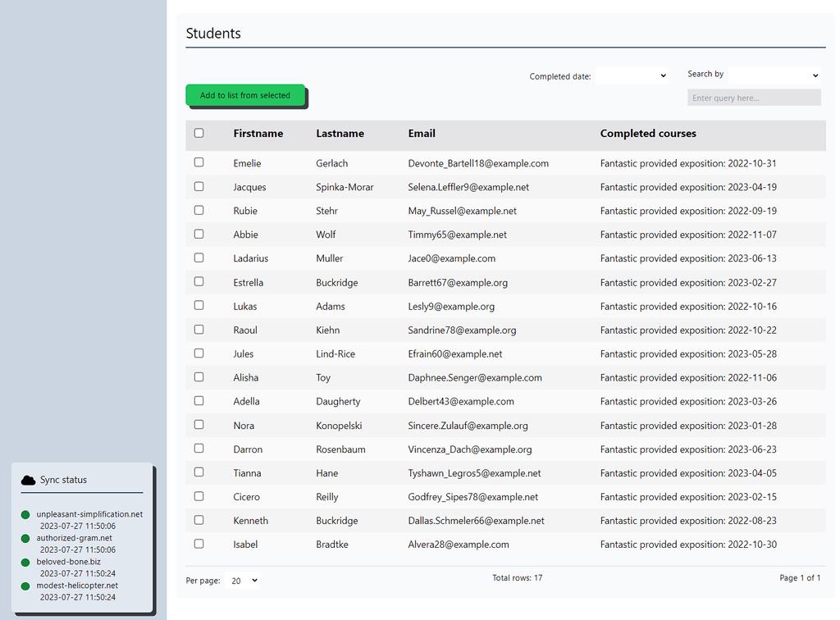Check the box for Emelie Gerlach

tap(199, 162)
